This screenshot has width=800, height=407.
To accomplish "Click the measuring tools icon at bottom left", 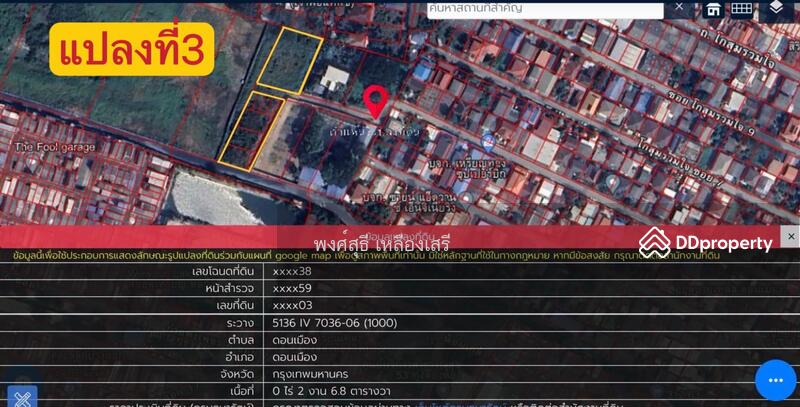I will [21, 397].
